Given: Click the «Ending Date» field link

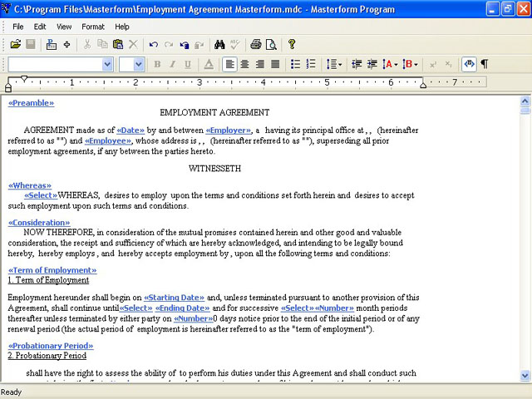Looking at the screenshot, I should coord(183,308).
